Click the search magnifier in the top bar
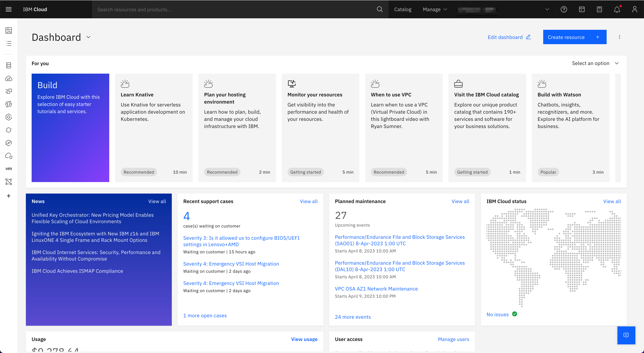The image size is (644, 353). tap(379, 9)
